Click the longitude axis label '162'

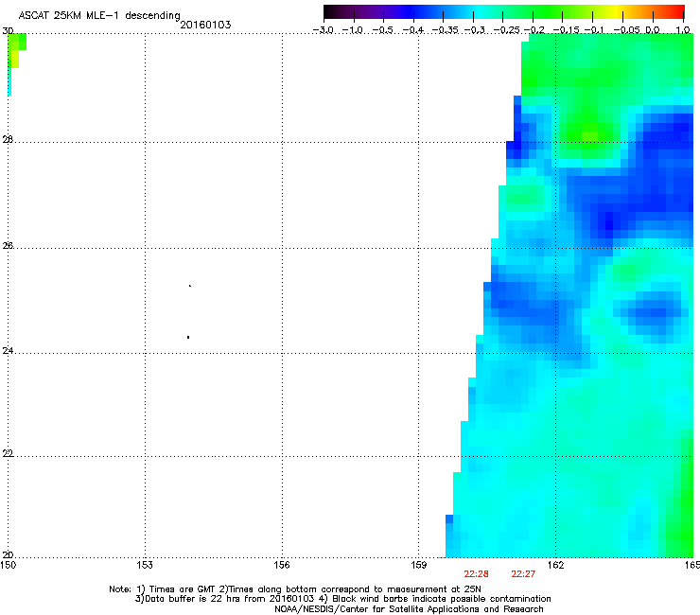[555, 565]
